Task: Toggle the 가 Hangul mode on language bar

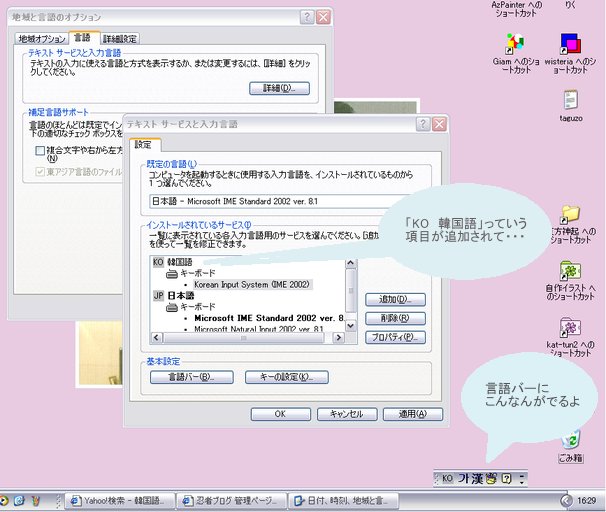Action: point(463,479)
